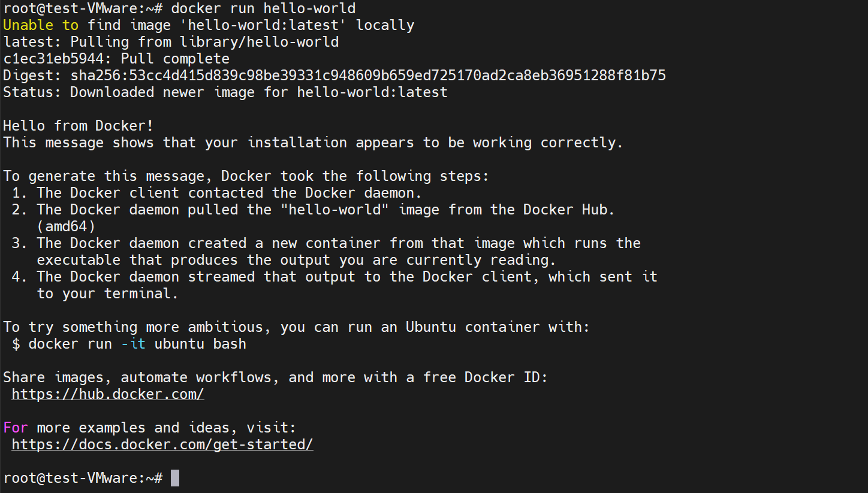This screenshot has height=493, width=868.
Task: Click step 4 about streamed output
Action: tap(334, 285)
